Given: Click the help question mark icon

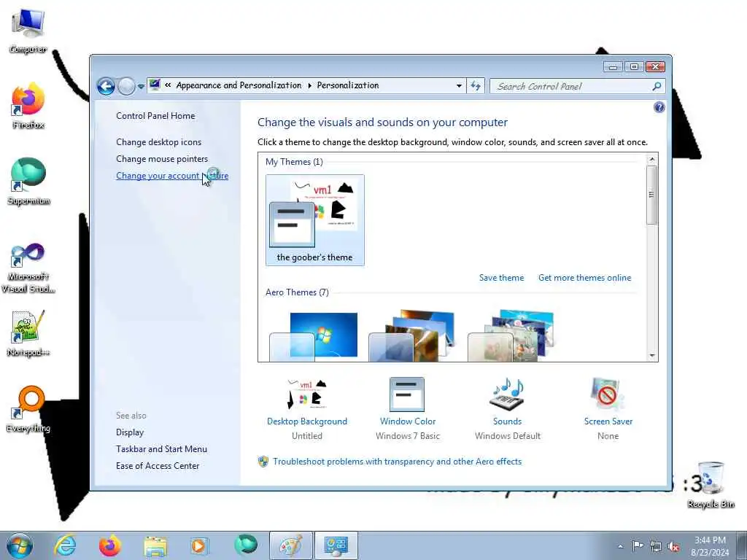Looking at the screenshot, I should pyautogui.click(x=659, y=107).
